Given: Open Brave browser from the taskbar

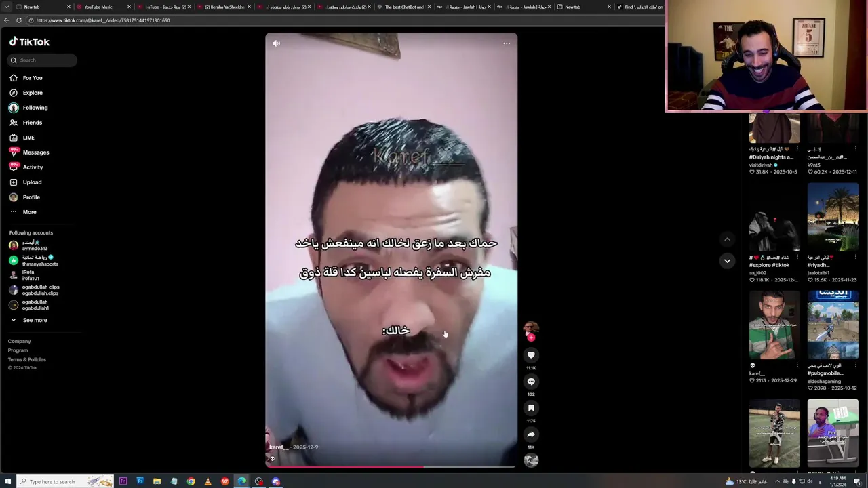Looking at the screenshot, I should tap(224, 481).
